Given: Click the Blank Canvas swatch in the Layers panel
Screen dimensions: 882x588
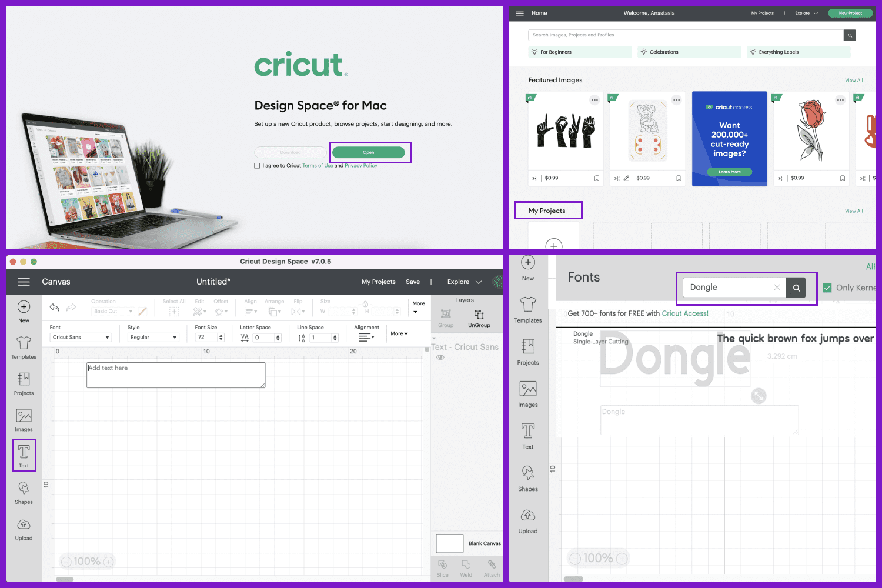Looking at the screenshot, I should (x=450, y=543).
